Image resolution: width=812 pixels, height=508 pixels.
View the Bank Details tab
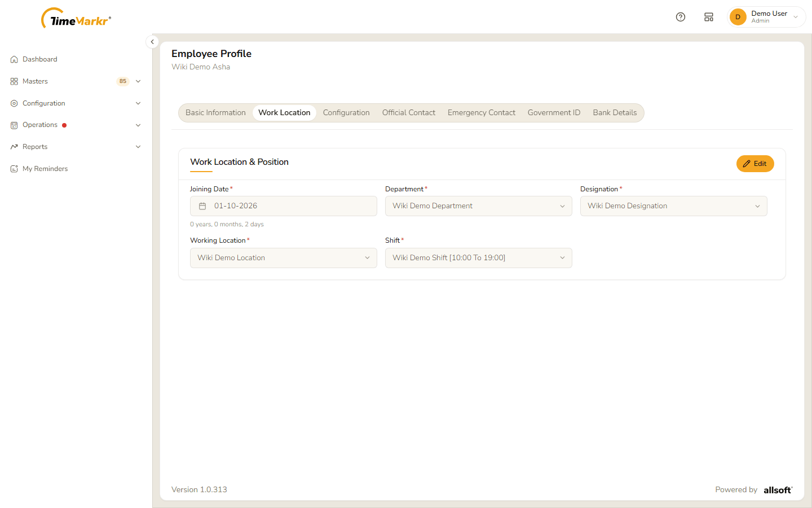coord(615,113)
